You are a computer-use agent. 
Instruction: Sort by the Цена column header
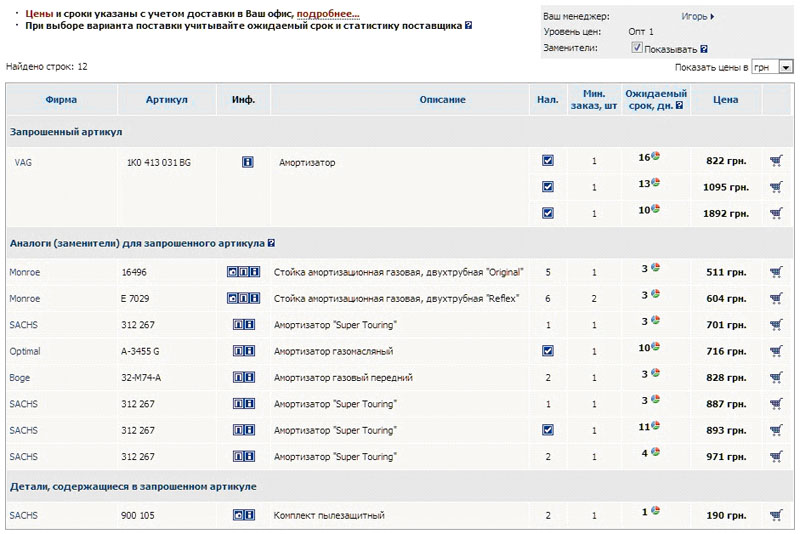pyautogui.click(x=726, y=99)
